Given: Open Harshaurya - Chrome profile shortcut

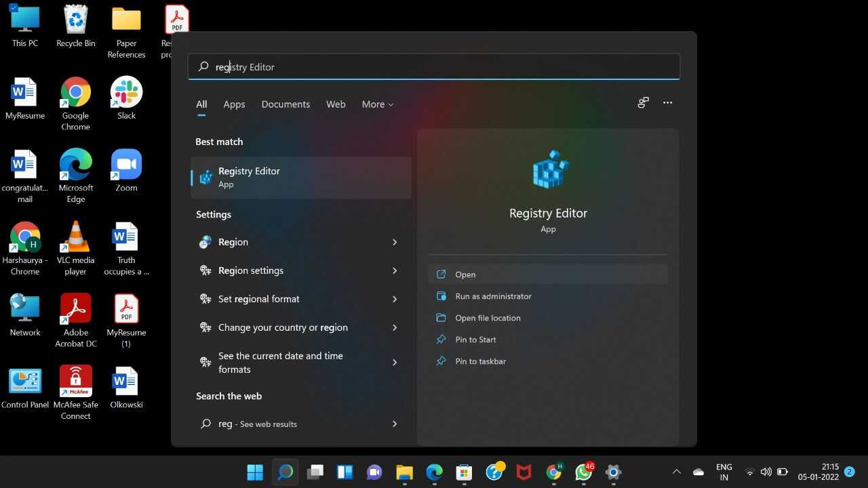Looking at the screenshot, I should [x=25, y=249].
